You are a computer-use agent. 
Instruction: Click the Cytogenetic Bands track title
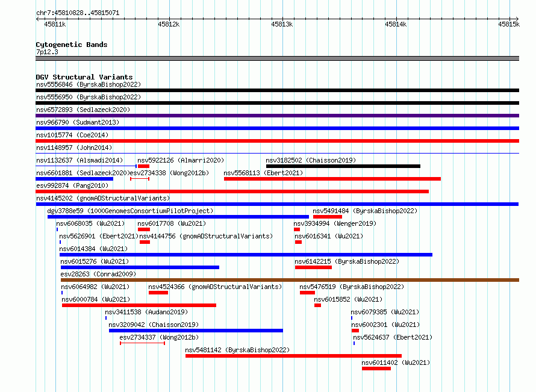pos(72,45)
